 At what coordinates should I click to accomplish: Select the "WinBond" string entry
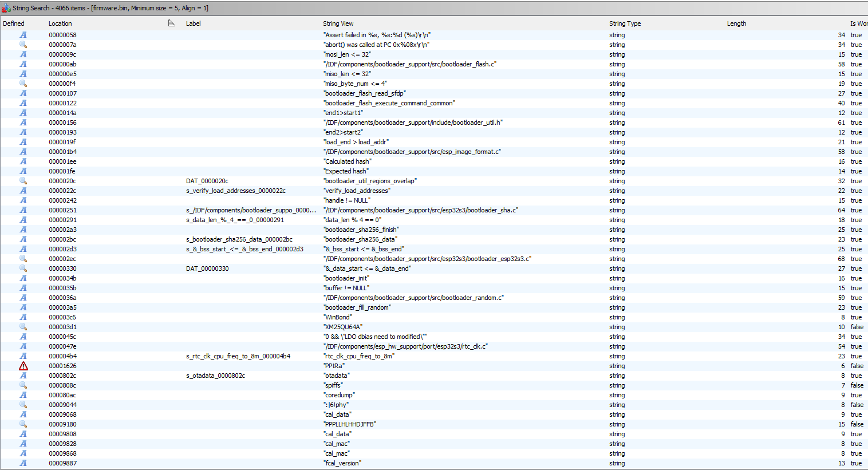338,317
